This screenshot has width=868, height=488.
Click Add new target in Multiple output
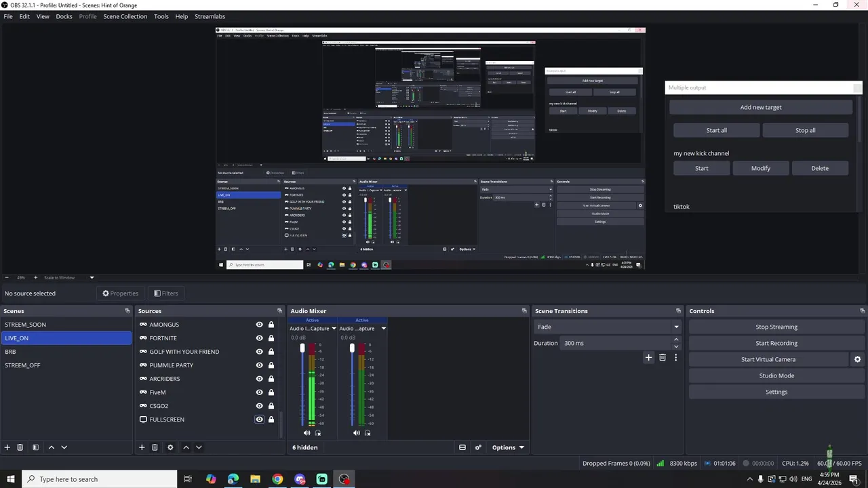(761, 107)
